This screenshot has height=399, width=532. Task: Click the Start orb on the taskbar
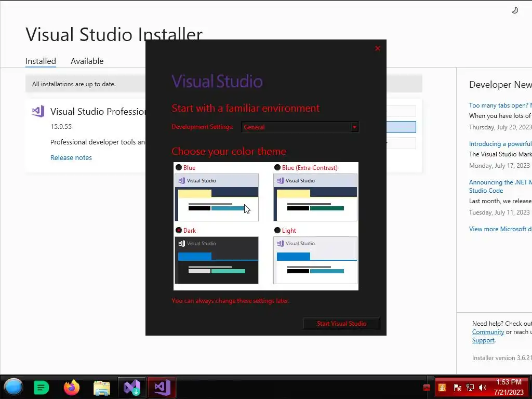click(13, 387)
